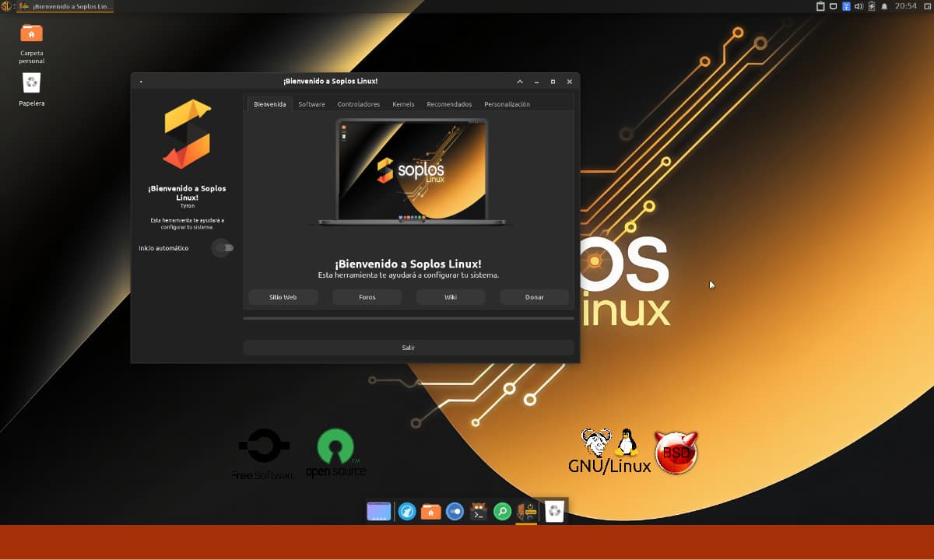Image resolution: width=934 pixels, height=560 pixels.
Task: Click the Sitio Web button
Action: (283, 297)
